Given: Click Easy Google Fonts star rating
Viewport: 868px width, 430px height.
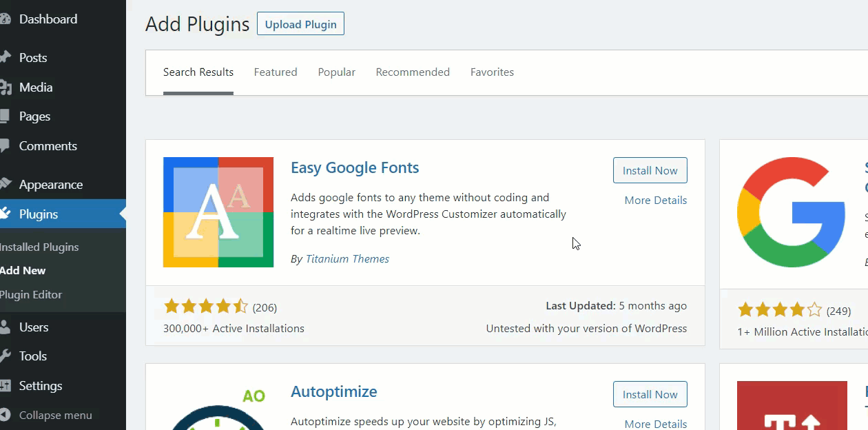Looking at the screenshot, I should tap(206, 307).
